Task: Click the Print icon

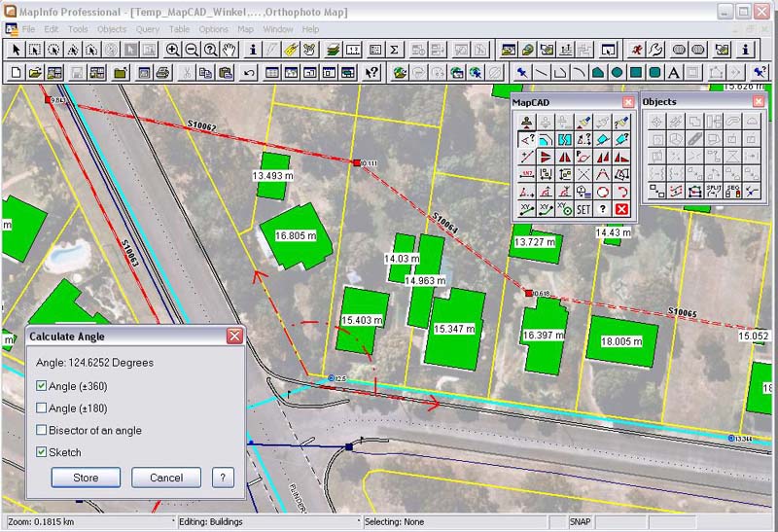Action: (162, 73)
